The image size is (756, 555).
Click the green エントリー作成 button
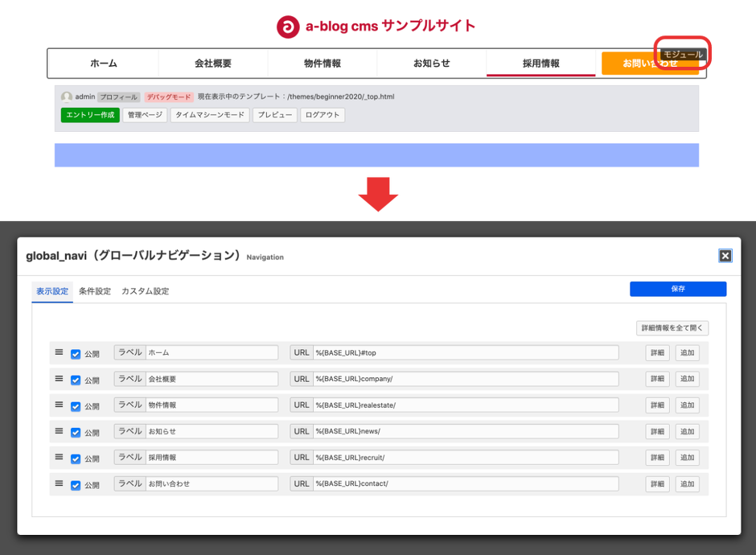90,115
